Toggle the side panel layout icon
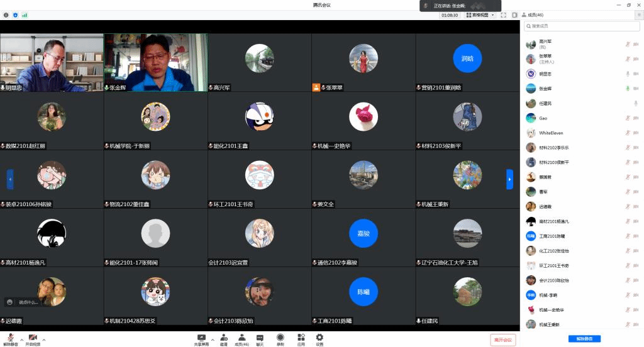Viewport: 644px width, 347px height. tap(514, 14)
